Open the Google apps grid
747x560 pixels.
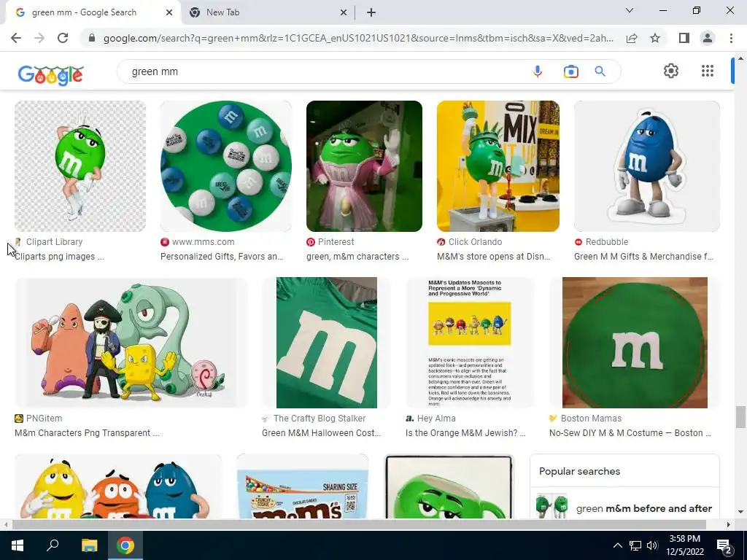click(708, 71)
